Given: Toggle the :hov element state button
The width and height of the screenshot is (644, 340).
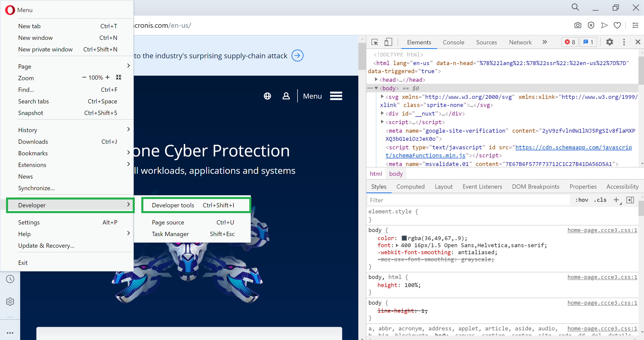Looking at the screenshot, I should coord(582,200).
